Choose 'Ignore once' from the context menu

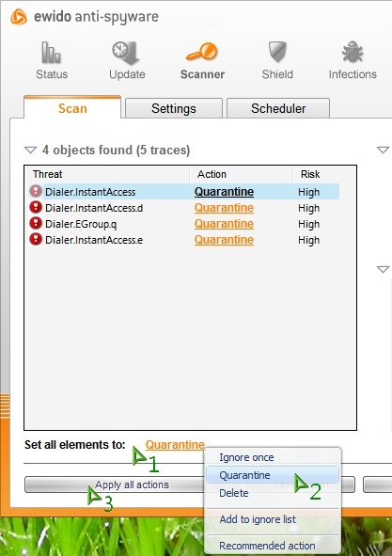273,457
